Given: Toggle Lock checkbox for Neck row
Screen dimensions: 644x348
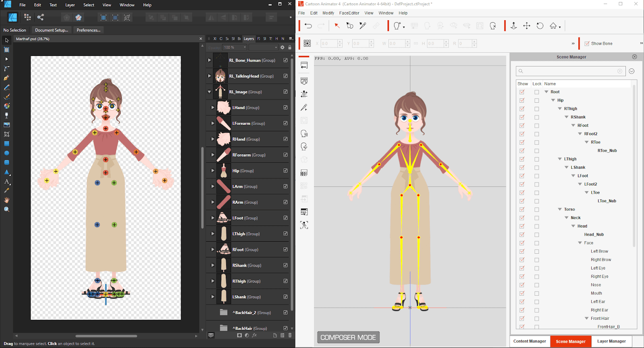Looking at the screenshot, I should [x=537, y=218].
